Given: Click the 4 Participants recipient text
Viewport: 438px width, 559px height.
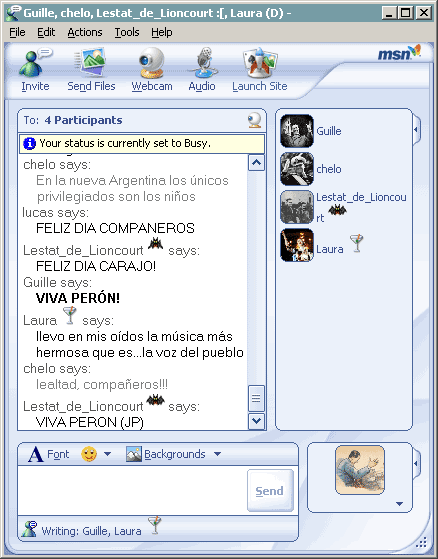Looking at the screenshot, I should pyautogui.click(x=83, y=120).
